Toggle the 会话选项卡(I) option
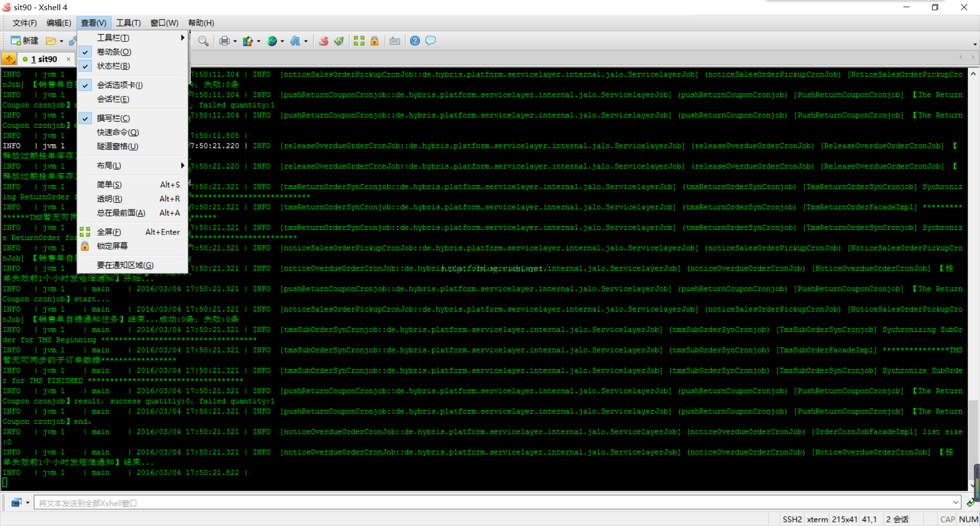Image resolution: width=980 pixels, height=526 pixels. (x=133, y=85)
